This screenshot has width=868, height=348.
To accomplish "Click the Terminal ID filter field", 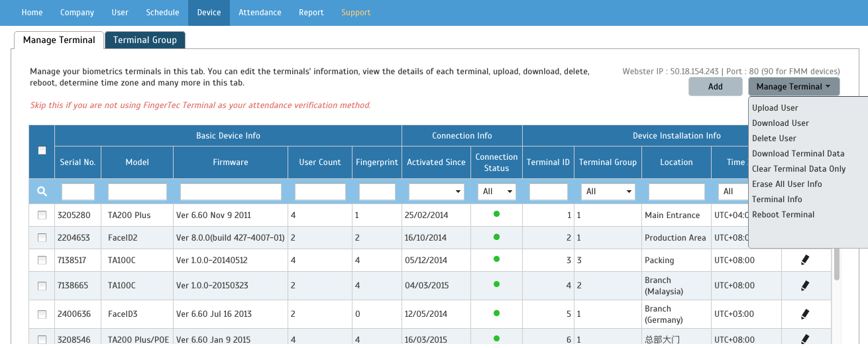I will coord(549,192).
